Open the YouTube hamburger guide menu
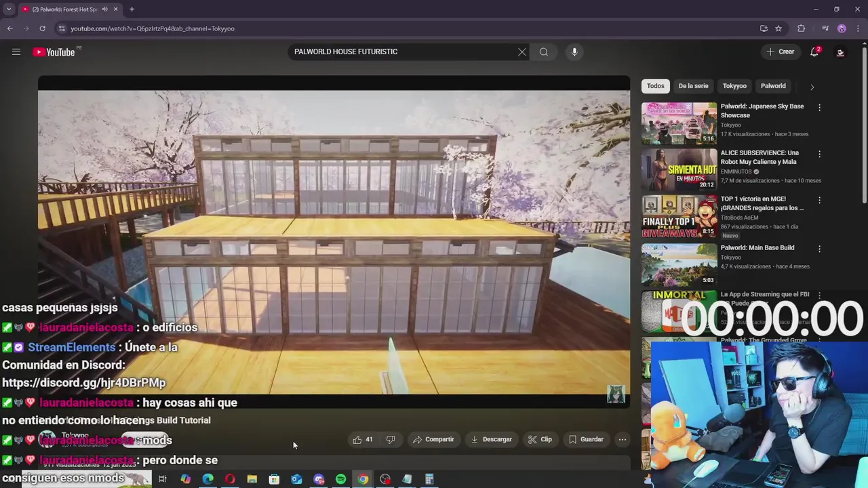 (16, 52)
